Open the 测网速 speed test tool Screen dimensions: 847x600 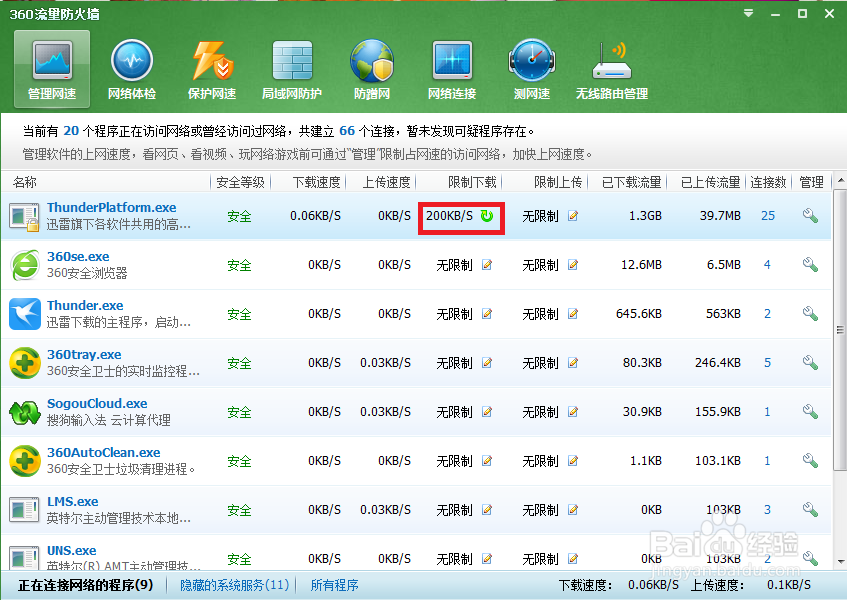pos(532,70)
